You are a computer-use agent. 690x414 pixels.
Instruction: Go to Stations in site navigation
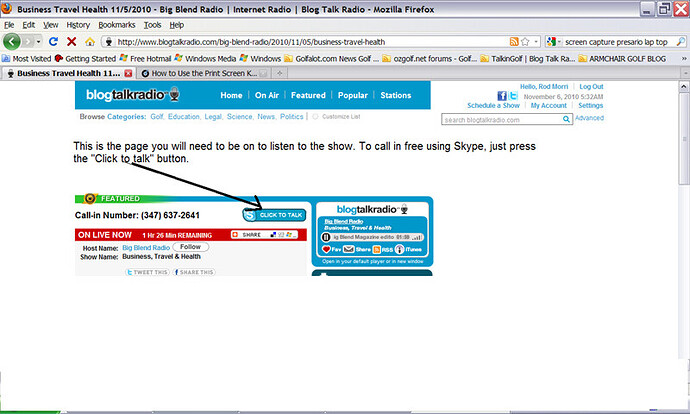point(396,95)
